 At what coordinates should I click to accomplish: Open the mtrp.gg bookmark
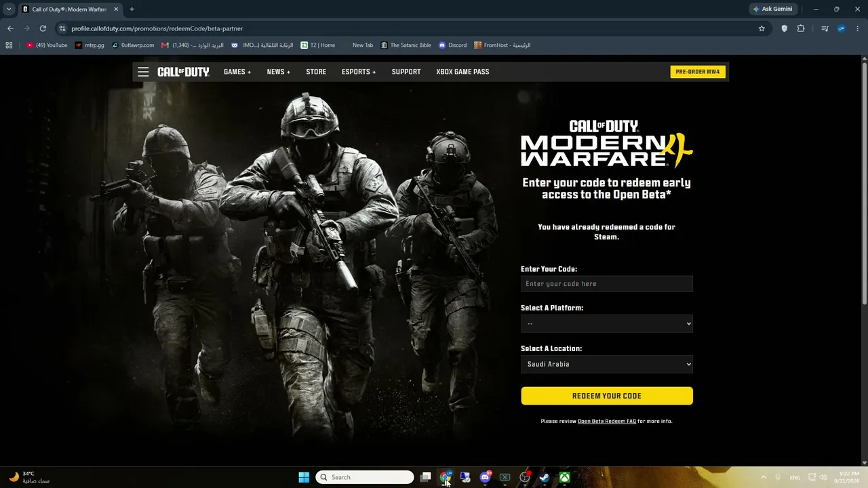(x=90, y=45)
